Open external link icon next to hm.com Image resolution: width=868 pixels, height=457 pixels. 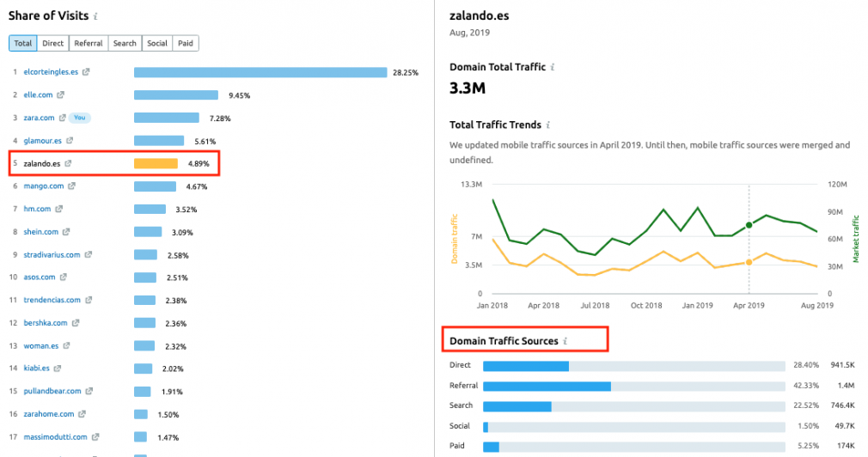pyautogui.click(x=58, y=209)
